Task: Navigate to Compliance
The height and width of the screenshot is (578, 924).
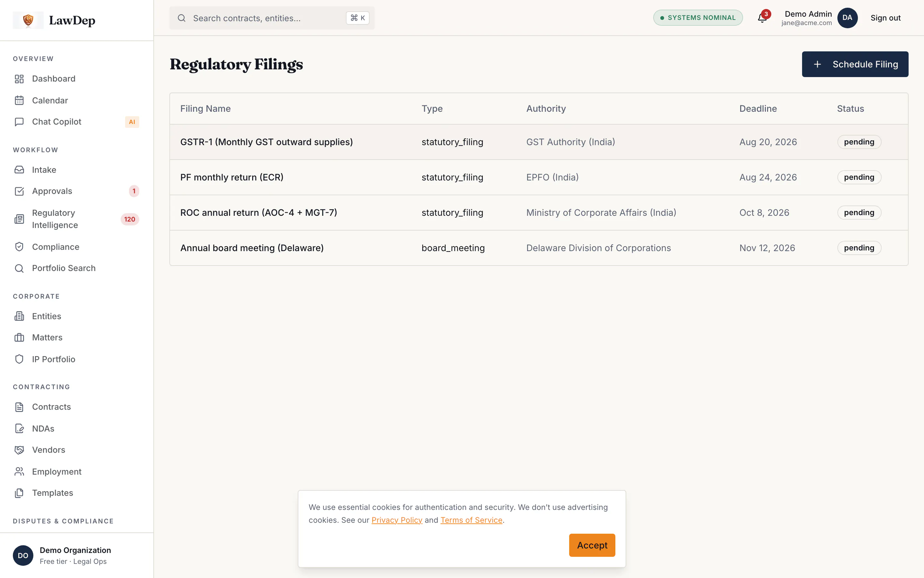Action: coord(76,247)
